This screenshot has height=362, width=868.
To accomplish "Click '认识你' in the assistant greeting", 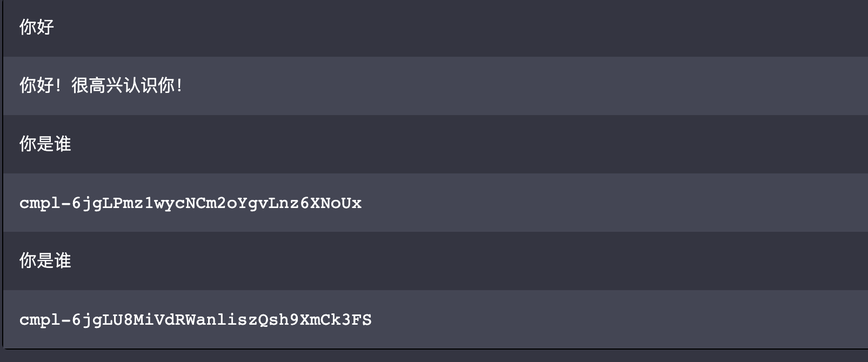I will (x=149, y=85).
